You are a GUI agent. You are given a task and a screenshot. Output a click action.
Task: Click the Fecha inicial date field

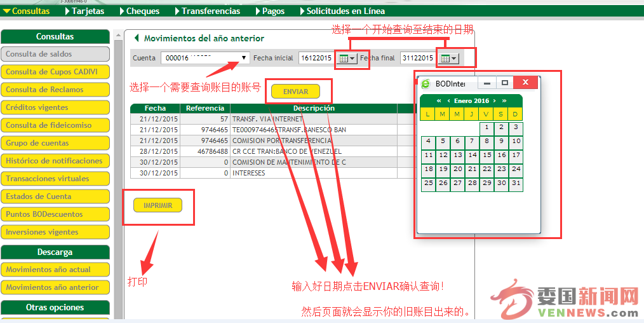[316, 58]
